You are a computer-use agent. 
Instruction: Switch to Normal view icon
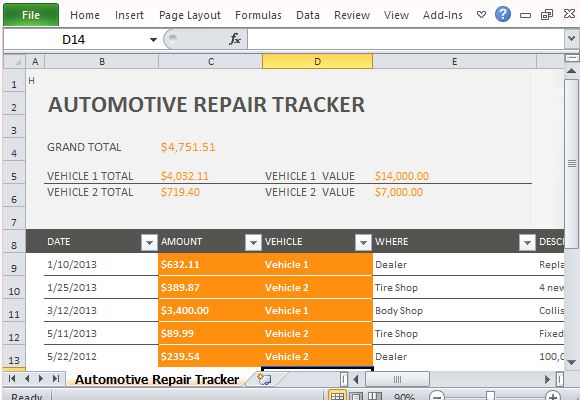[x=337, y=396]
